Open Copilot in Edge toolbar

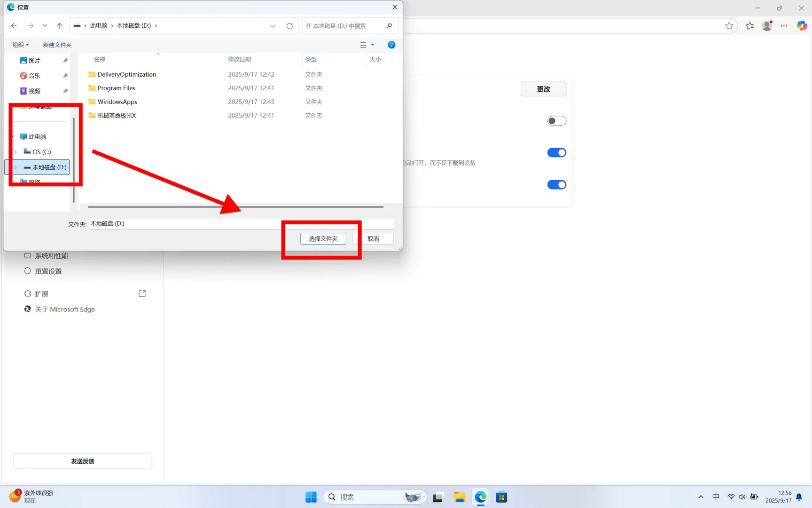(x=802, y=26)
